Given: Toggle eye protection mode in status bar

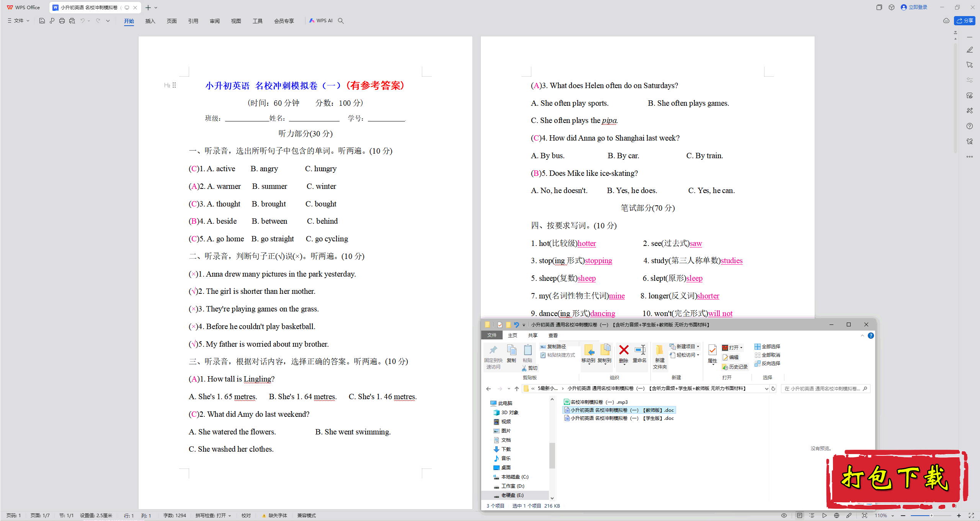Looking at the screenshot, I should pos(784,516).
